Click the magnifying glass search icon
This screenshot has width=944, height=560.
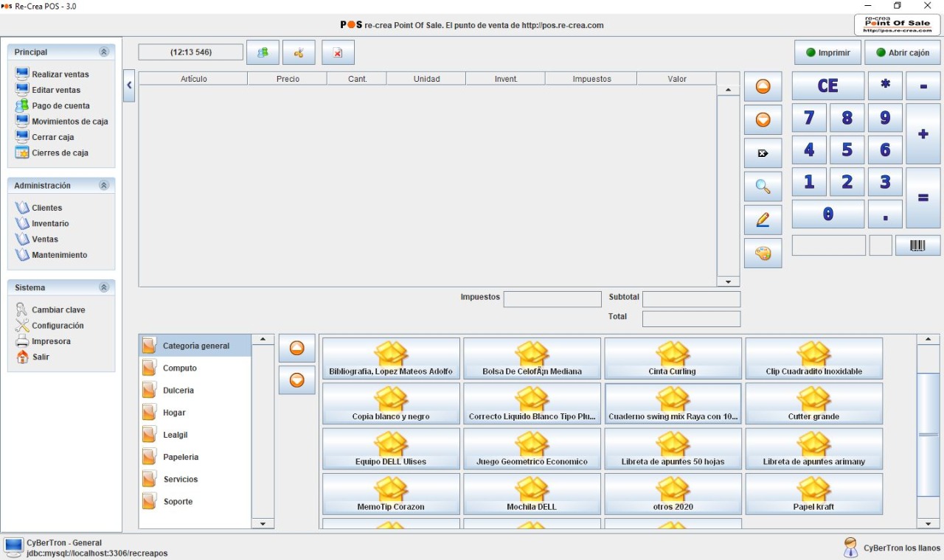pos(763,187)
